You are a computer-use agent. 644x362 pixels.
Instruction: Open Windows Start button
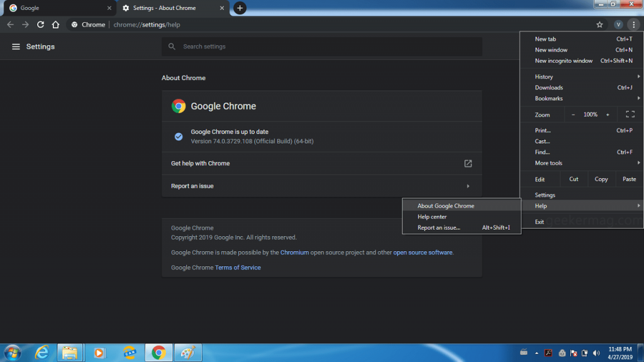[x=13, y=353]
